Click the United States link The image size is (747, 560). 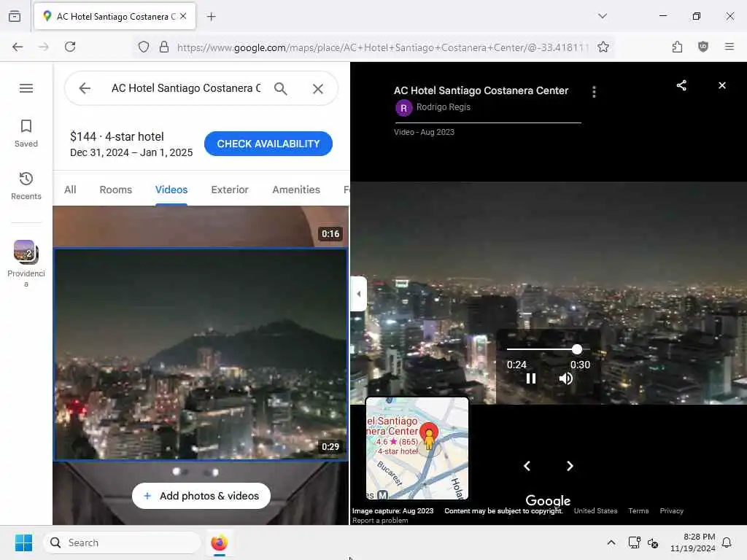[x=595, y=510]
